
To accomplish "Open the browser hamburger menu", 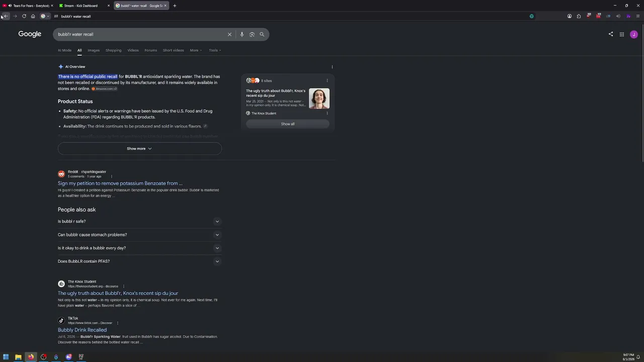I will click(x=638, y=16).
